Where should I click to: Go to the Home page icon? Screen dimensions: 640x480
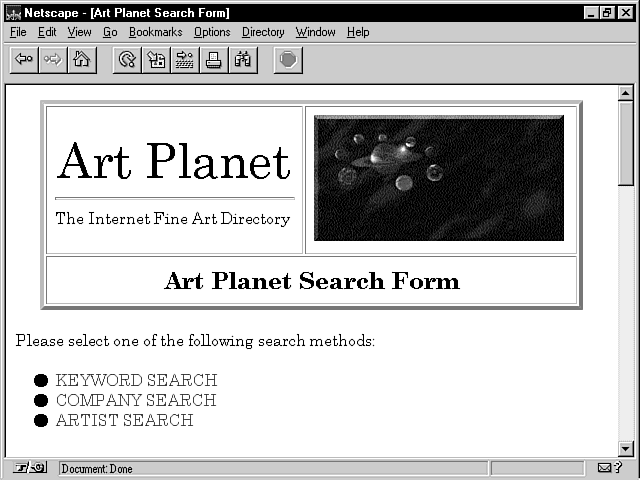click(x=82, y=60)
